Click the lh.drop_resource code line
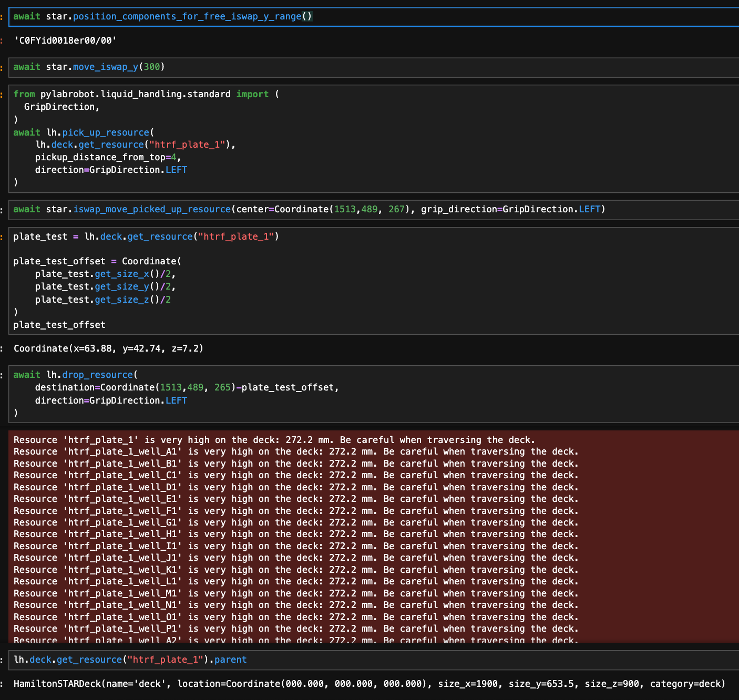Image resolution: width=739 pixels, height=700 pixels. (x=75, y=375)
